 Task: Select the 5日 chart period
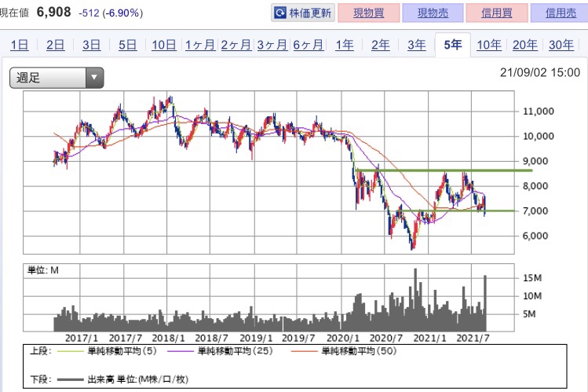pyautogui.click(x=127, y=45)
